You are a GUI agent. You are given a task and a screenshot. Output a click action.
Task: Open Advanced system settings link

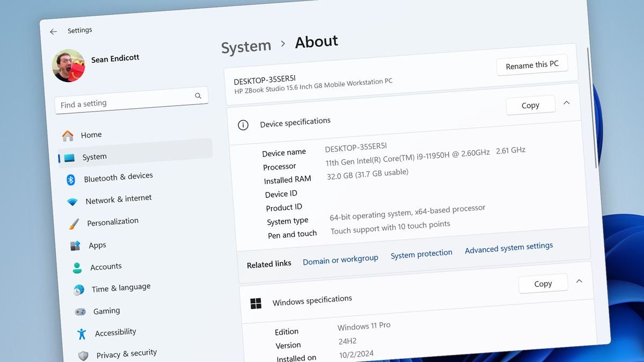coord(509,248)
